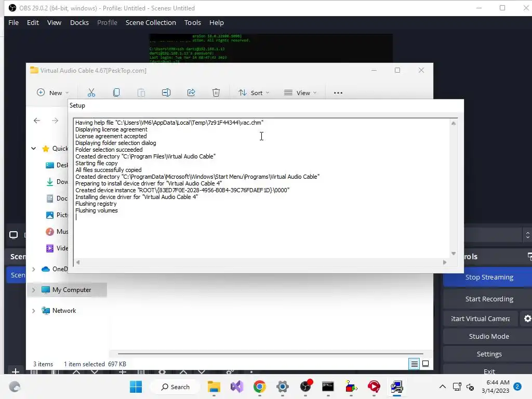Open Google Chrome from the taskbar
The image size is (532, 399).
pyautogui.click(x=260, y=387)
